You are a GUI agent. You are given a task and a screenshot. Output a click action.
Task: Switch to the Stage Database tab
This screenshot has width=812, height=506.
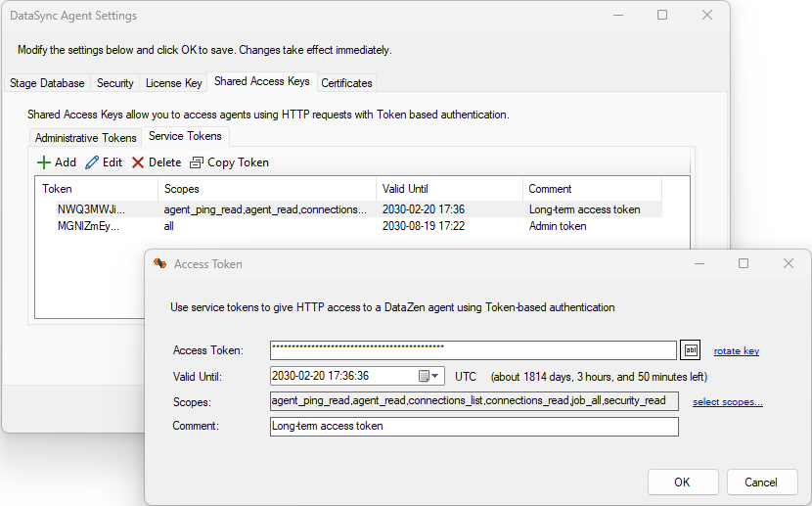point(47,83)
